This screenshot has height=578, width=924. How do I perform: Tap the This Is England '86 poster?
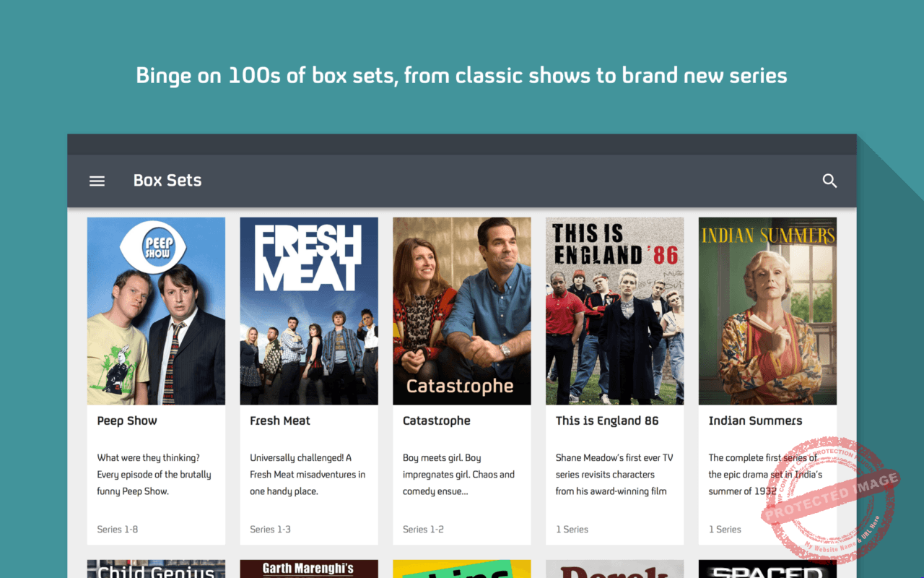(x=615, y=311)
